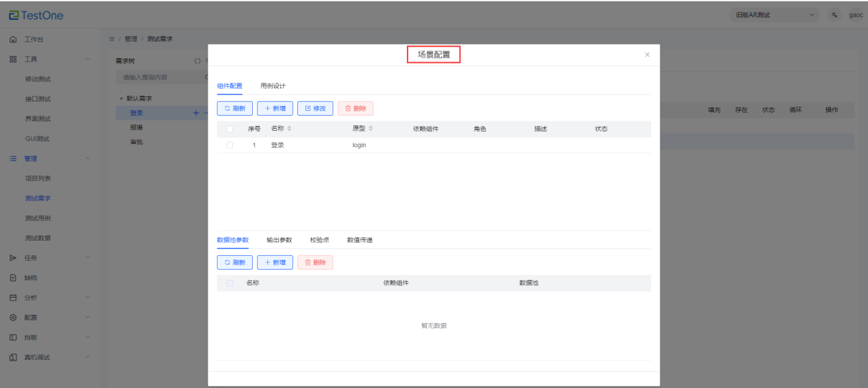Check the checkbox for 登录 row
Image resolution: width=868 pixels, height=388 pixels.
click(x=230, y=145)
